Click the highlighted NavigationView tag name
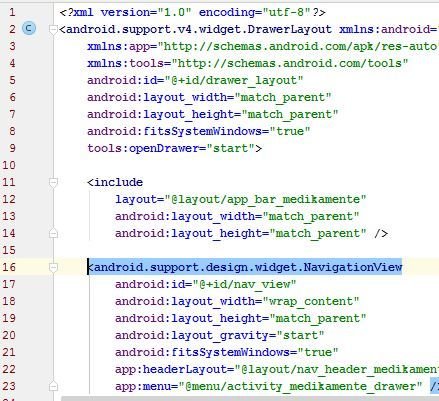 [248, 267]
